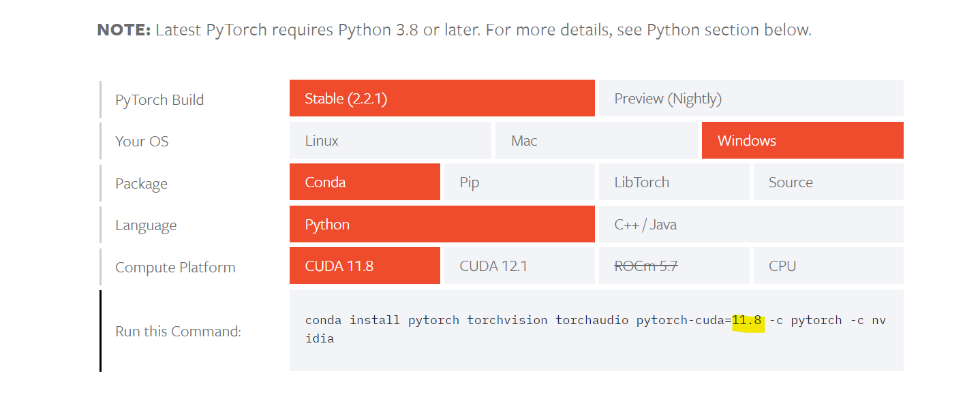Click the NOTE about Python 3.8 requirement
The width and height of the screenshot is (980, 399).
tap(455, 30)
